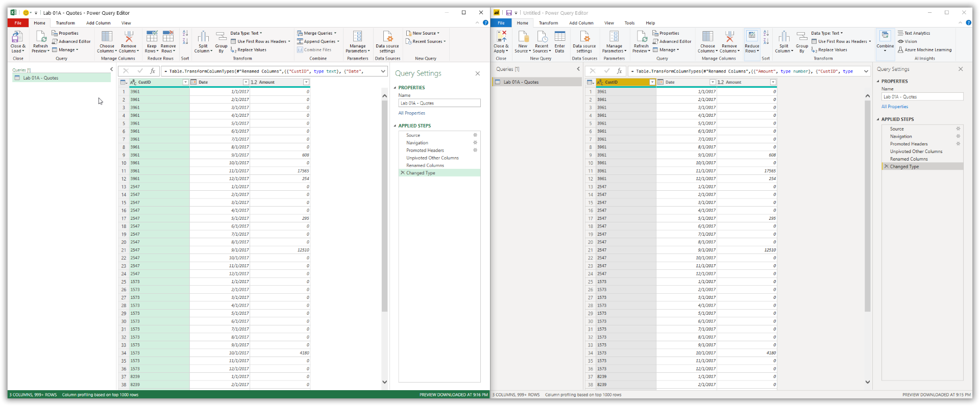The image size is (980, 406).
Task: Open the Amount column filter in the Power BI editor
Action: point(773,82)
